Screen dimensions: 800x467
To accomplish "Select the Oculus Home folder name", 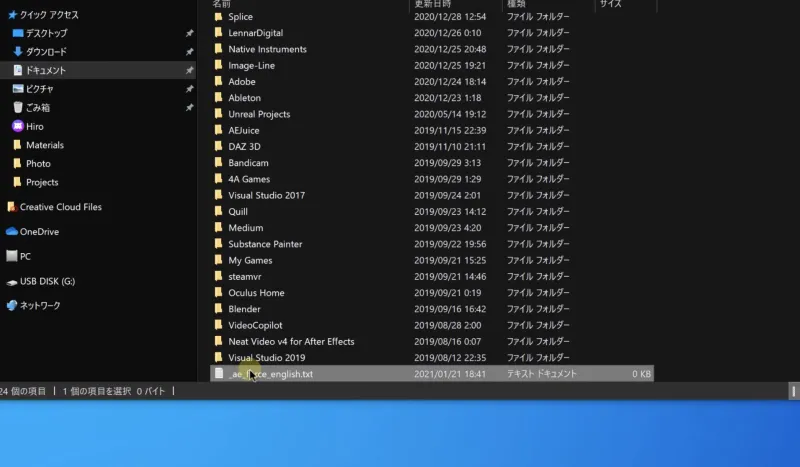I will coord(256,292).
